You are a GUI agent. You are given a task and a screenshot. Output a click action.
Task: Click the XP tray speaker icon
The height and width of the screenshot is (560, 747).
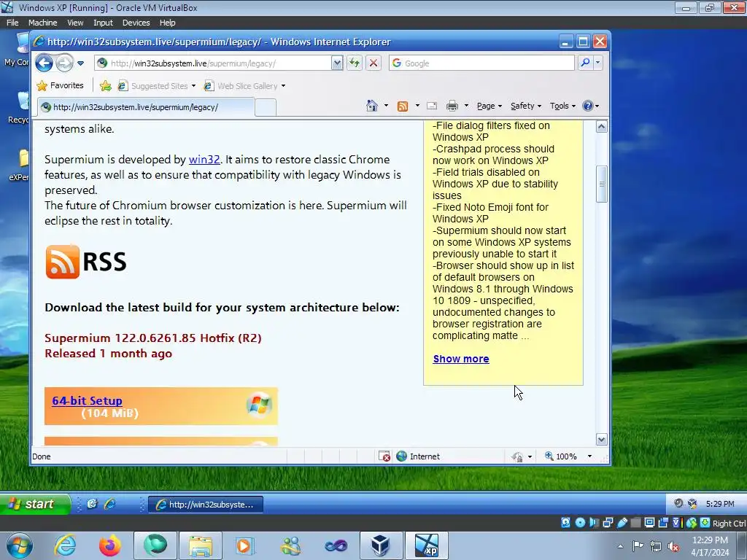point(678,503)
